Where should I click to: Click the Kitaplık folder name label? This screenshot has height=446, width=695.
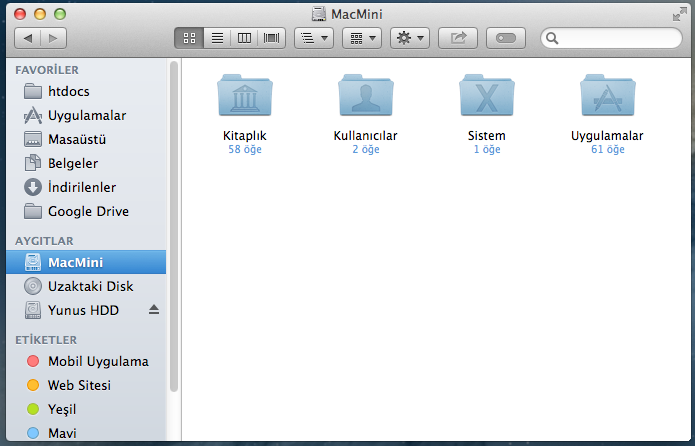tap(245, 136)
